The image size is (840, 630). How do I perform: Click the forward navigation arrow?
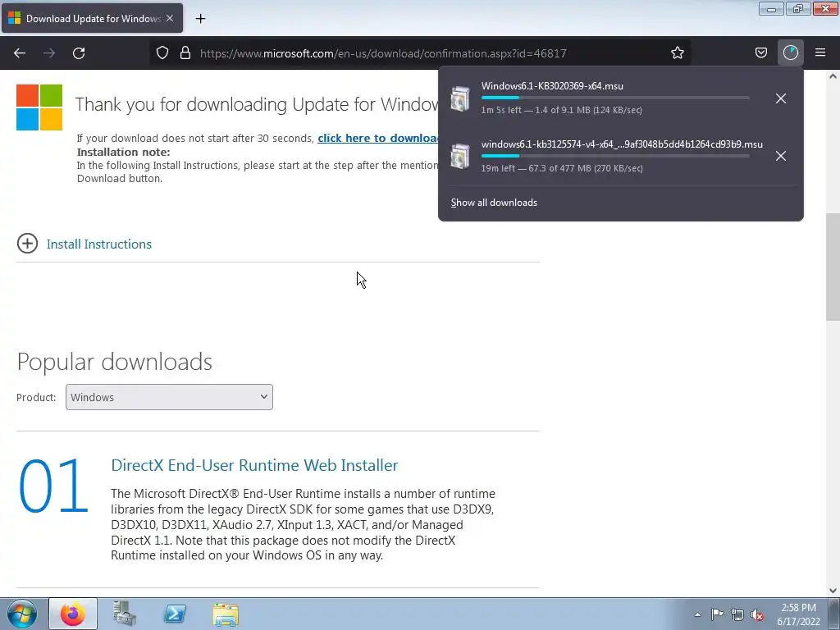pyautogui.click(x=49, y=53)
